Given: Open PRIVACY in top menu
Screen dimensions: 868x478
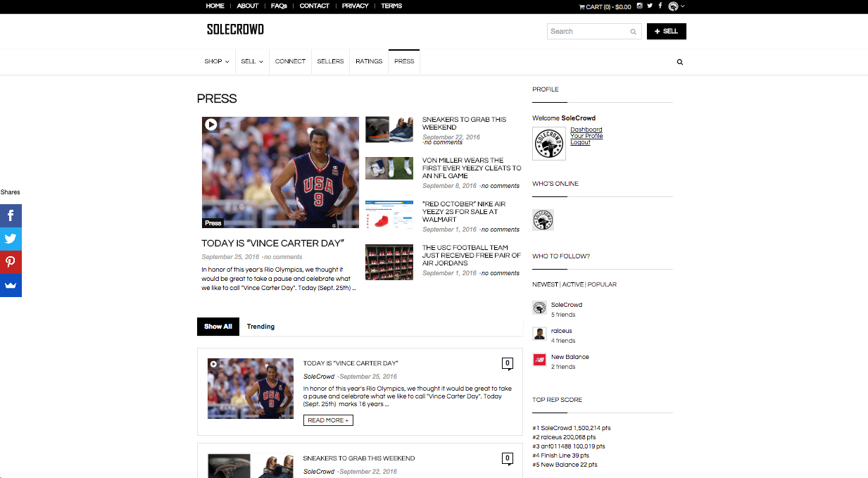Looking at the screenshot, I should 355,6.
